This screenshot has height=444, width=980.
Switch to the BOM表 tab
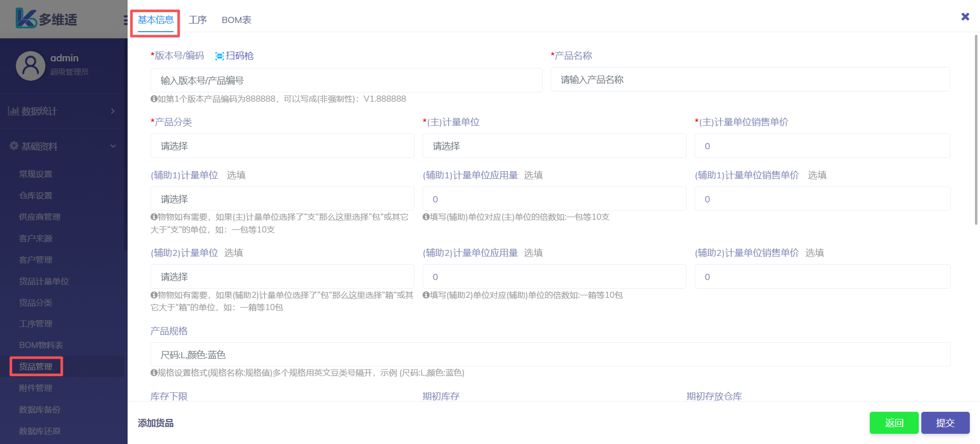coord(236,20)
